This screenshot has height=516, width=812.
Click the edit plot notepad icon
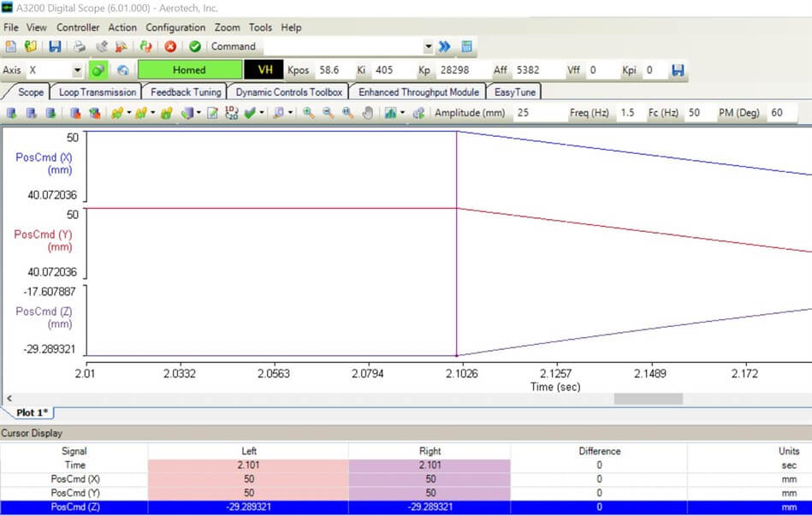tap(212, 112)
